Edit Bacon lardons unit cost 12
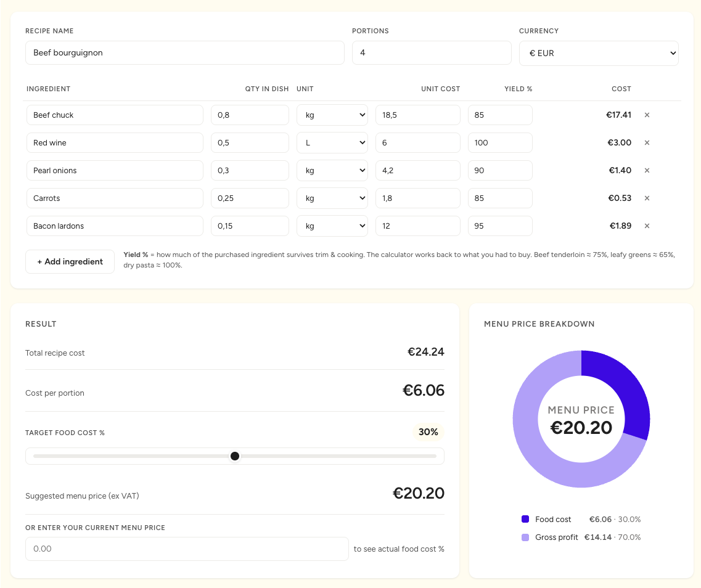 418,226
